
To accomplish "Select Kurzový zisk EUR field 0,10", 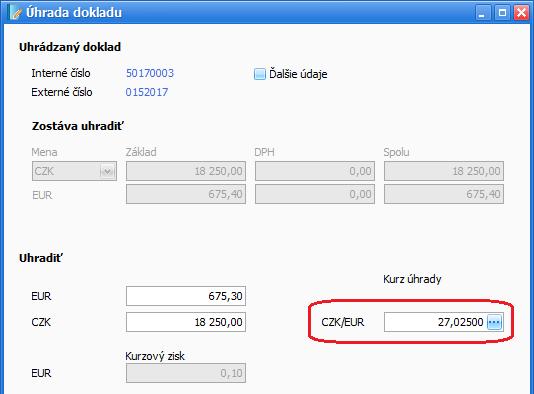I will point(186,373).
